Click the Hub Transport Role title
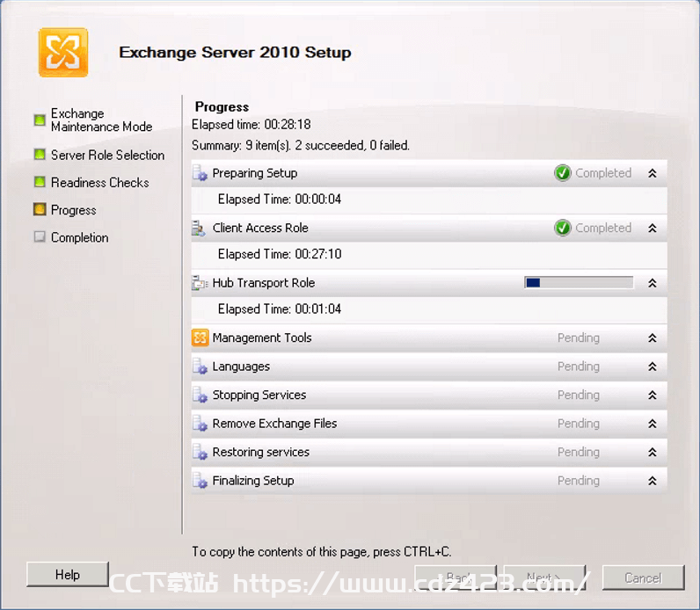 pyautogui.click(x=264, y=283)
